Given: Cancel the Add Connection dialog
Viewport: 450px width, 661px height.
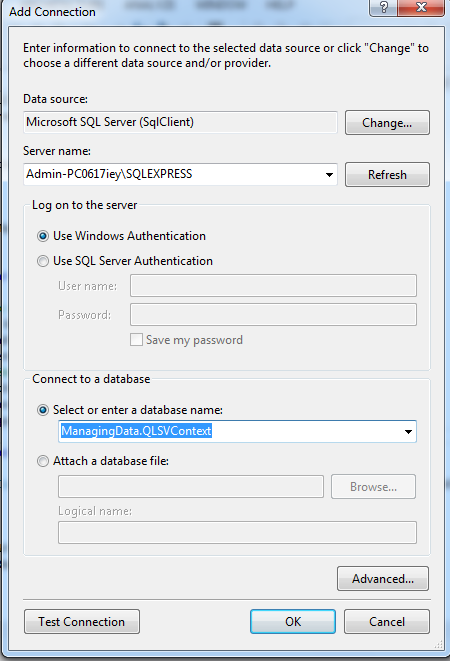Looking at the screenshot, I should coord(387,622).
